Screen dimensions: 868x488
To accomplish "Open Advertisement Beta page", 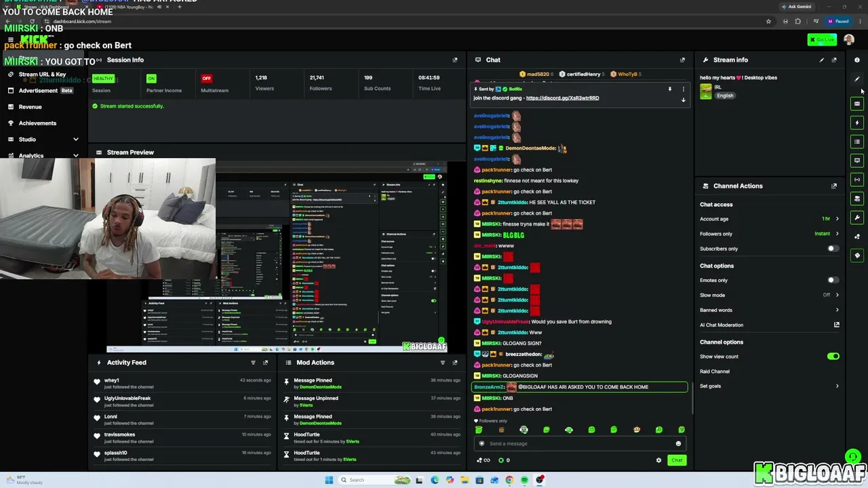I will click(42, 91).
